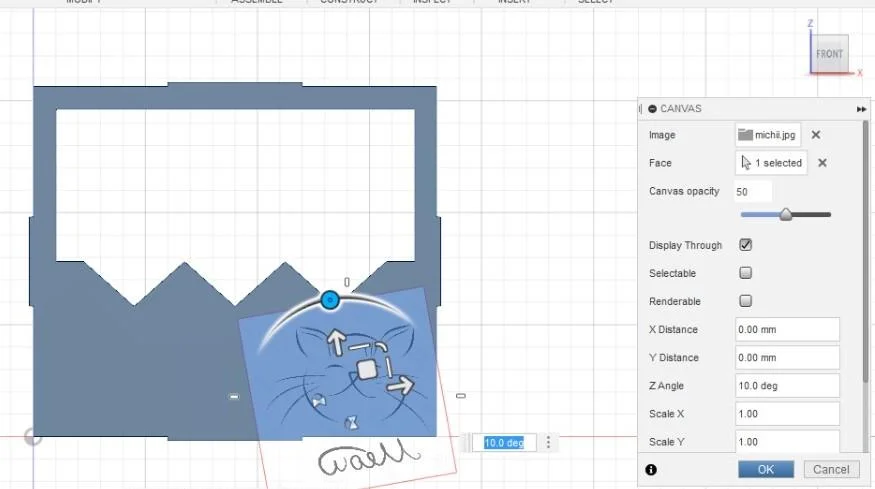The width and height of the screenshot is (875, 489).
Task: Click the horizontal move bar manipulator
Action: click(360, 347)
